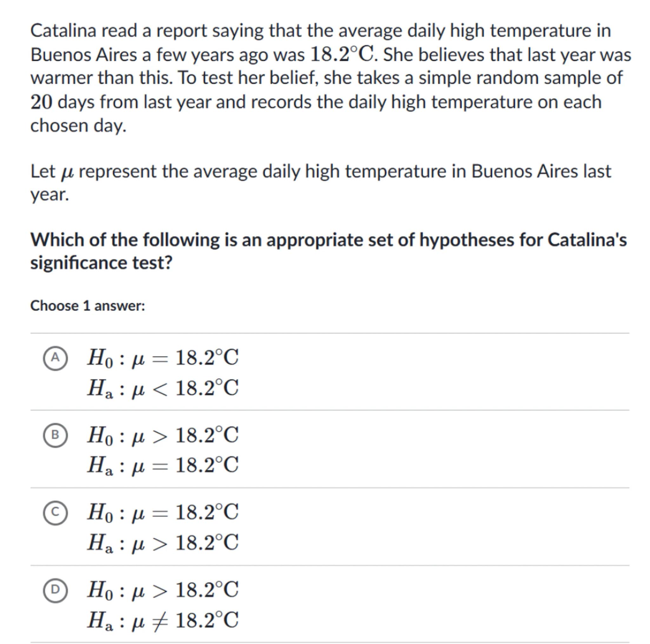Click option D null hypothesis μ > 18.2°C
This screenshot has width=650, height=644.
[x=163, y=590]
